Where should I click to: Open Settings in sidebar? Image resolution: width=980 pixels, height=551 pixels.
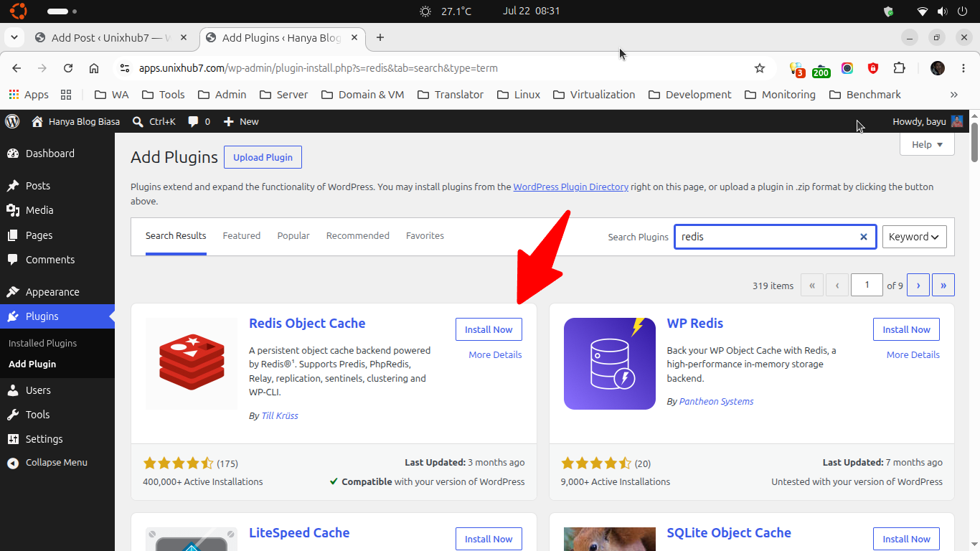(x=57, y=439)
